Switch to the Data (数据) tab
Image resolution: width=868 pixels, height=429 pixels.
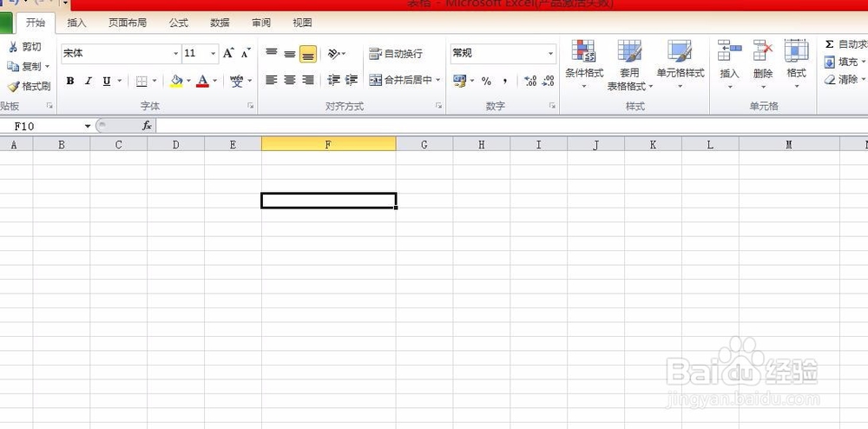[x=220, y=23]
